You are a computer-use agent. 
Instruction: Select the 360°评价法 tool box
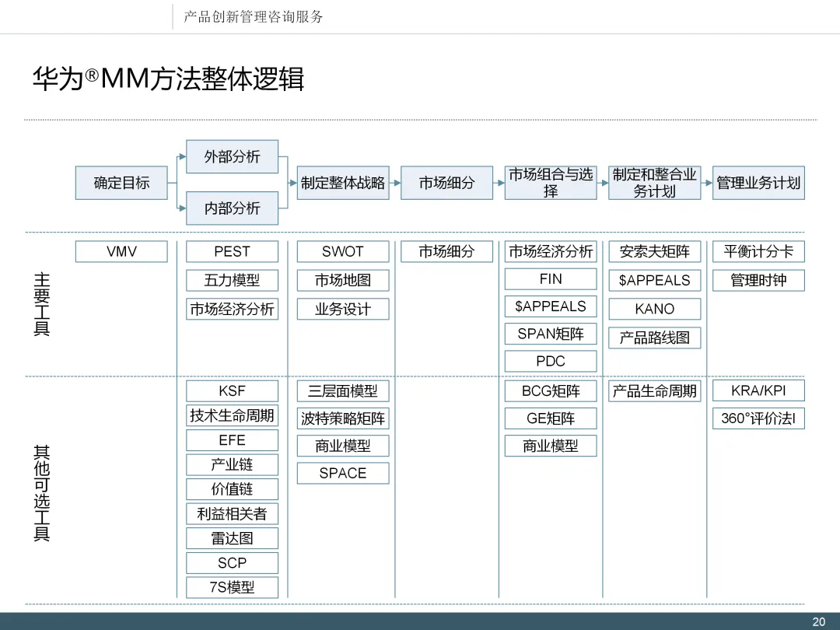pos(758,418)
